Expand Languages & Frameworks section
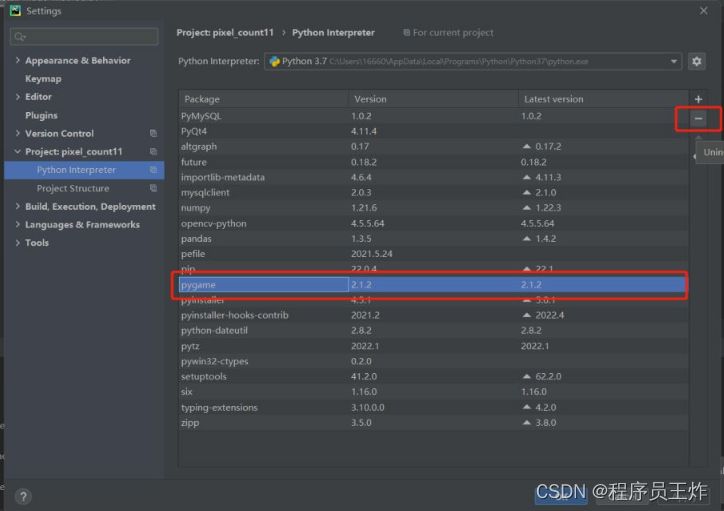This screenshot has width=724, height=511. [x=18, y=225]
